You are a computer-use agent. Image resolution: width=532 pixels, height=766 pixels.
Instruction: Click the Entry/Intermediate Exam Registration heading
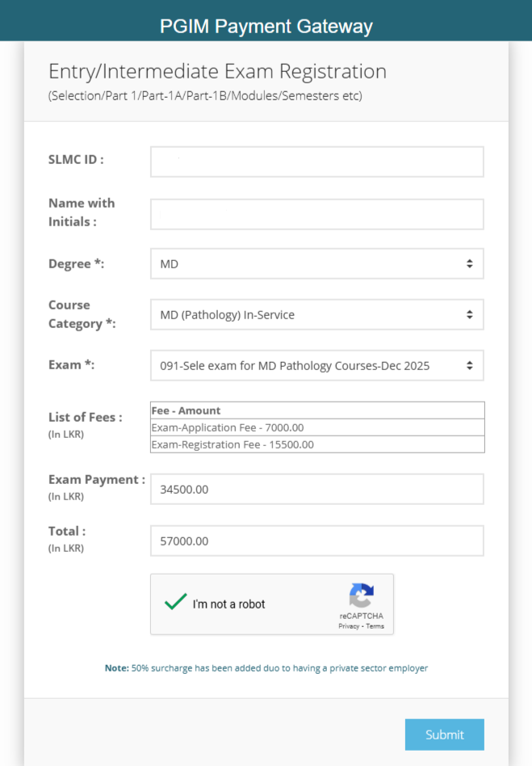(x=217, y=71)
